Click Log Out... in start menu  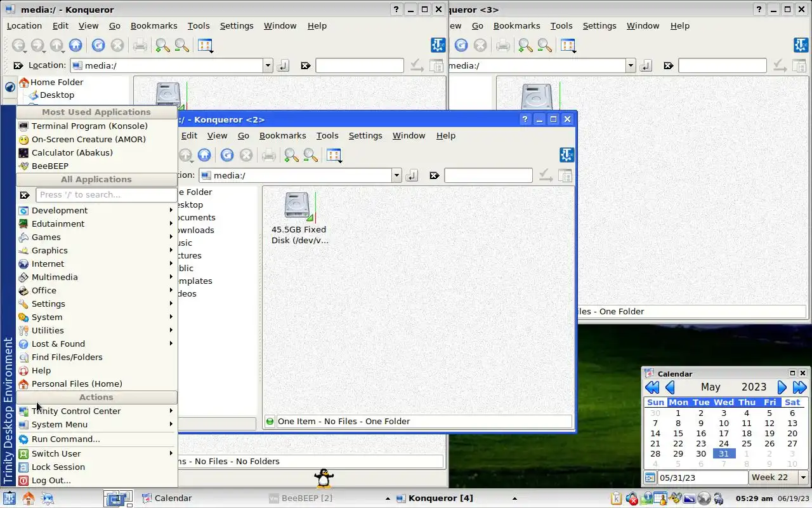pos(96,480)
